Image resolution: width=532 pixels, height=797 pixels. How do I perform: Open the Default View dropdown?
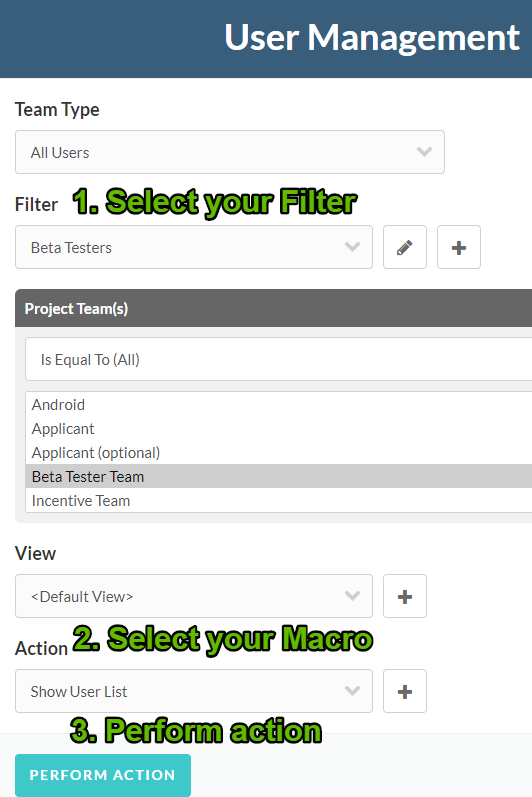(194, 596)
